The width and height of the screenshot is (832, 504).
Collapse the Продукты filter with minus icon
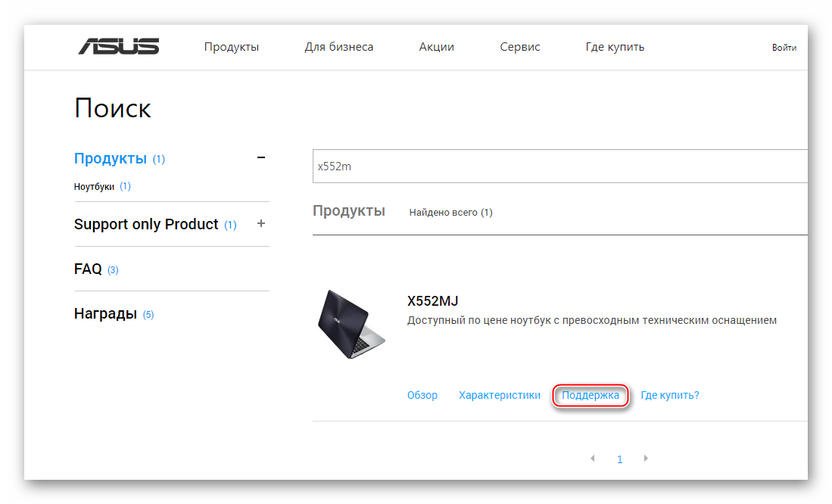click(x=261, y=158)
